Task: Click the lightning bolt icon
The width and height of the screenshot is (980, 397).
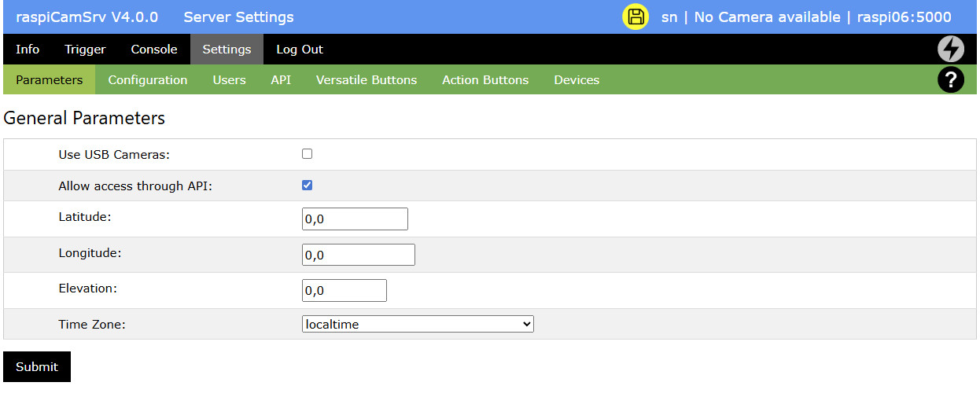Action: (x=951, y=50)
